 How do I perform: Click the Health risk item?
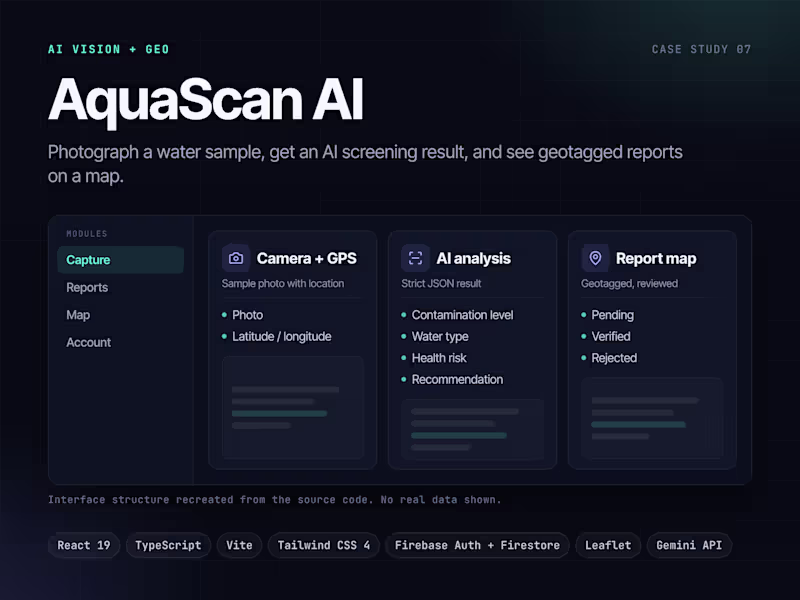pyautogui.click(x=439, y=358)
